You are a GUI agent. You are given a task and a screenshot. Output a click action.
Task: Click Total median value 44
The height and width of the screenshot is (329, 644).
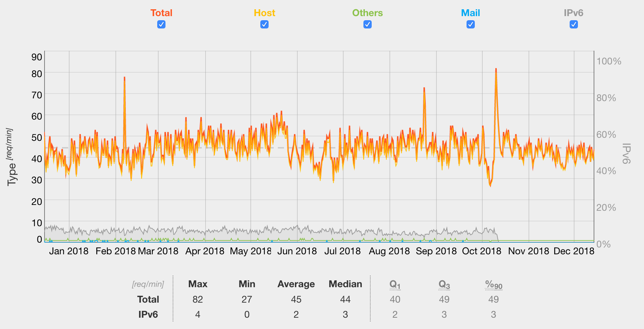click(x=345, y=300)
